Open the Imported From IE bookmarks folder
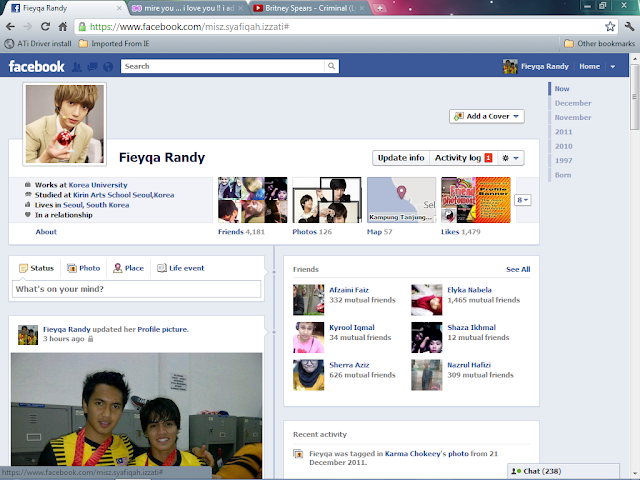 coord(114,43)
